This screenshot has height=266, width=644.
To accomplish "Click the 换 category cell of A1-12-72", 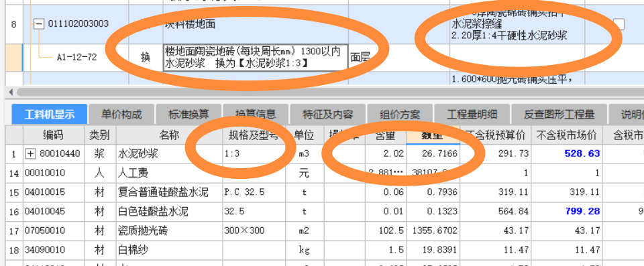I will pos(146,58).
